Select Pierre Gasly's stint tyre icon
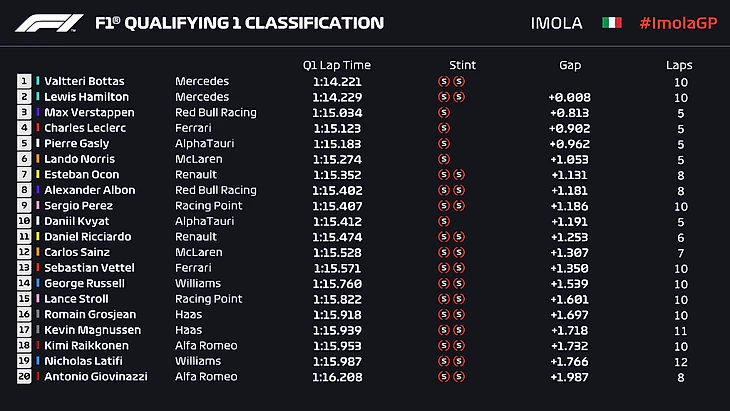This screenshot has height=411, width=730. (x=443, y=143)
